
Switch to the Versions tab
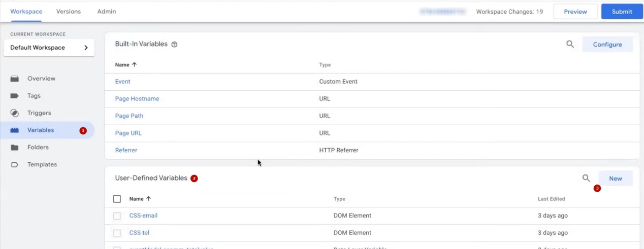click(x=68, y=11)
